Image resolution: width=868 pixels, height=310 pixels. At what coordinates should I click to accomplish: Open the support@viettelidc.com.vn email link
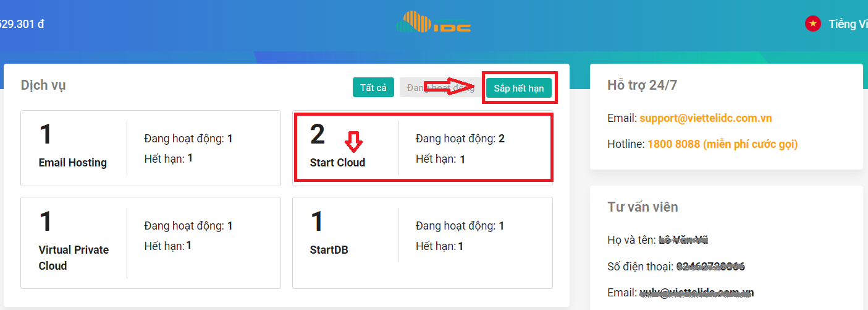tap(706, 118)
